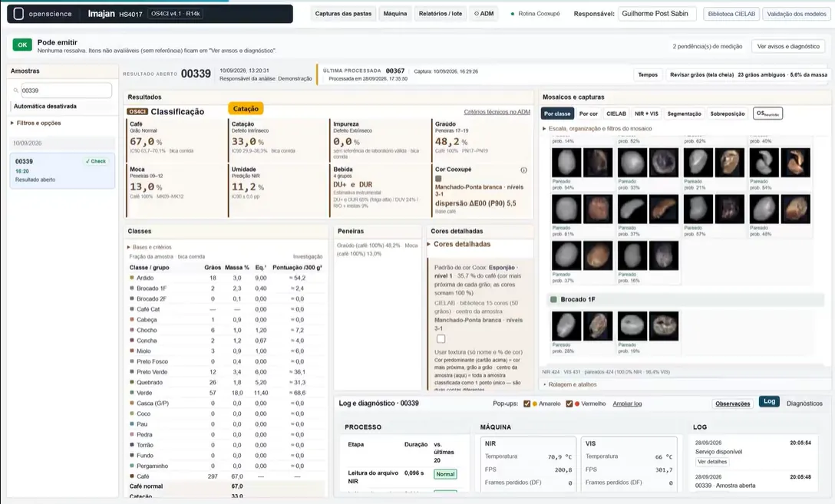Check the Usar textura checkbox
The height and width of the screenshot is (504, 835).
click(441, 339)
